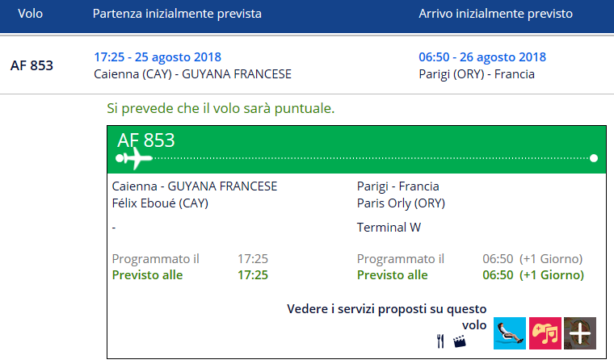The width and height of the screenshot is (614, 364).
Task: Click the Volo column header
Action: 30,14
